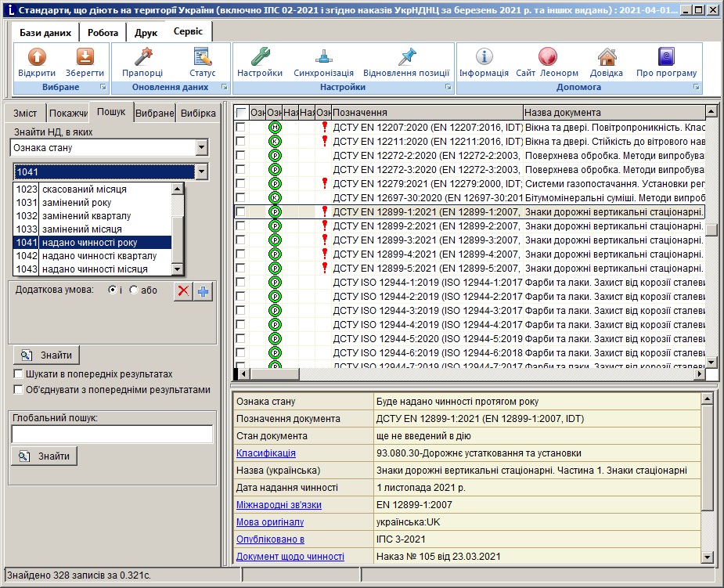This screenshot has width=724, height=588.
Task: Expand Оновлення даних group launcher icon
Action: 225,87
